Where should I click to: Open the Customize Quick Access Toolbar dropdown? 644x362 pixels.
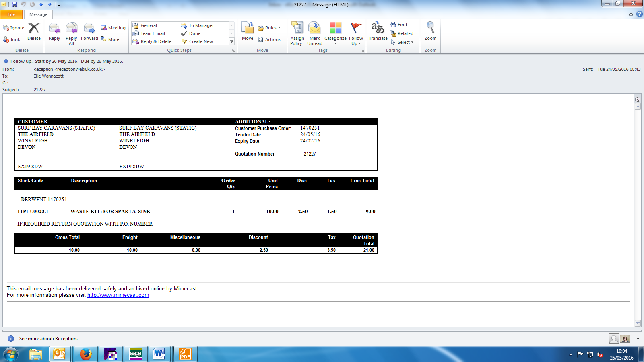(x=59, y=5)
